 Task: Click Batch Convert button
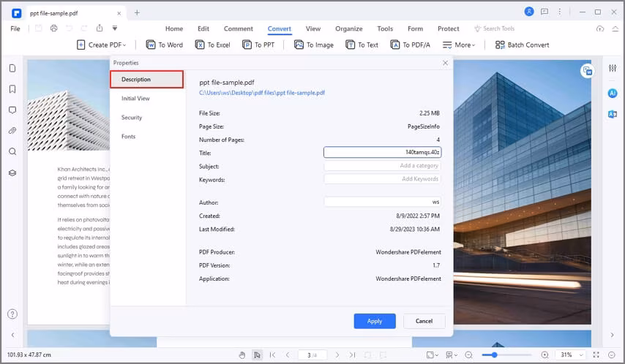pos(522,45)
